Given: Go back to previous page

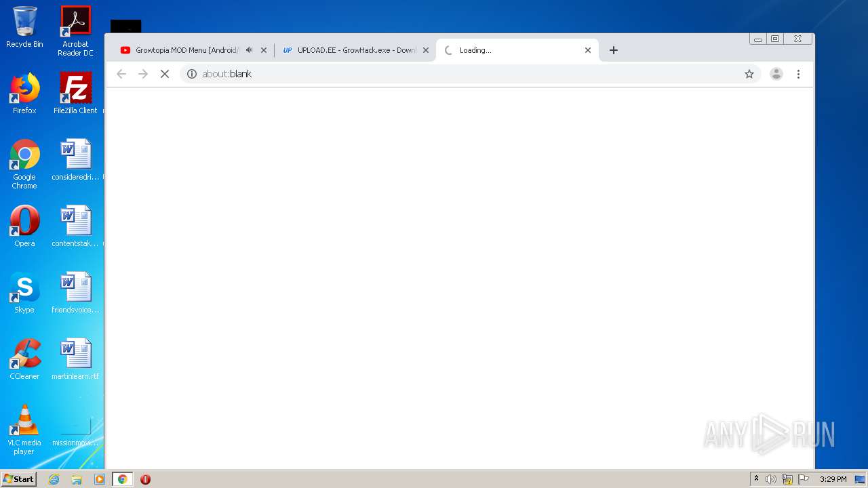Looking at the screenshot, I should coord(121,74).
